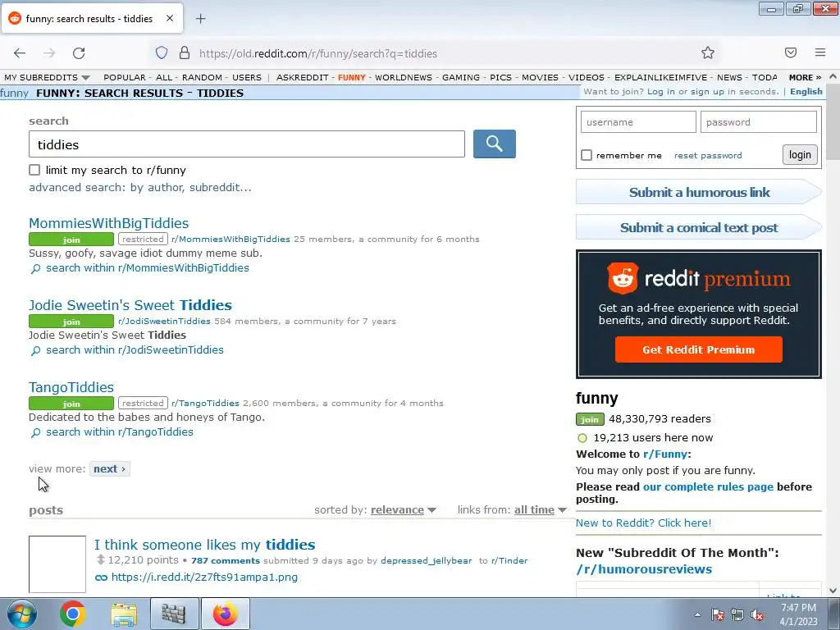Open the '787 comments' link
This screenshot has width=840, height=630.
pos(226,560)
